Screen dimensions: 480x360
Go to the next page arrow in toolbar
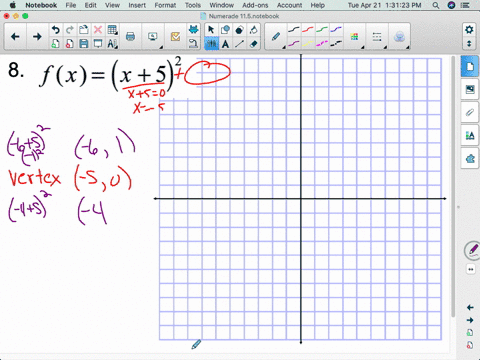click(37, 37)
